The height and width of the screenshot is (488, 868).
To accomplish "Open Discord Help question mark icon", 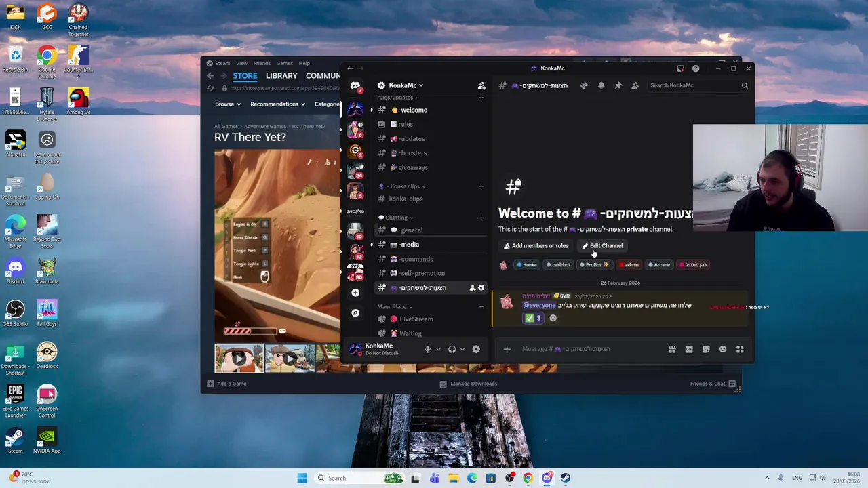I will (x=696, y=68).
